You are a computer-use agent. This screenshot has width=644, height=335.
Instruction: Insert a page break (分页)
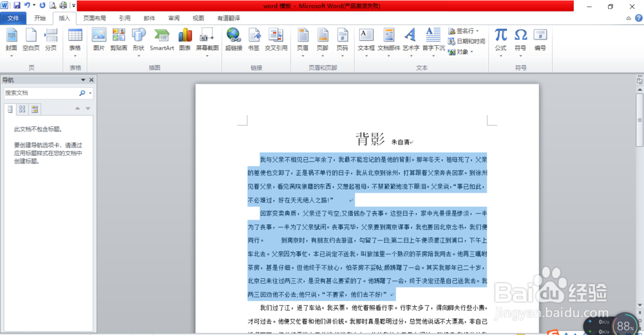51,41
